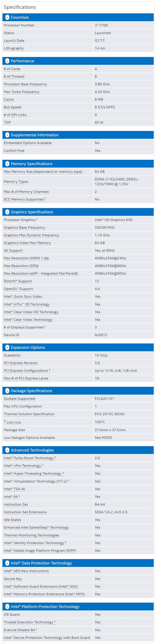
Task: Click Data Protection Technology minus icon
Action: pyautogui.click(x=7, y=563)
